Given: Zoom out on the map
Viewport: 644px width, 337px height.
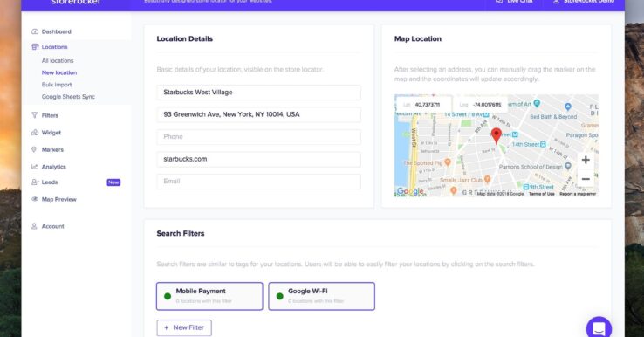Looking at the screenshot, I should 586,179.
